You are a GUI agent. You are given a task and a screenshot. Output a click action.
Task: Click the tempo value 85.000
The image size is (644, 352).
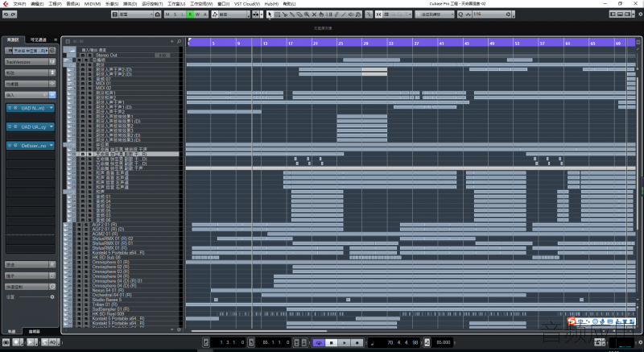click(443, 342)
